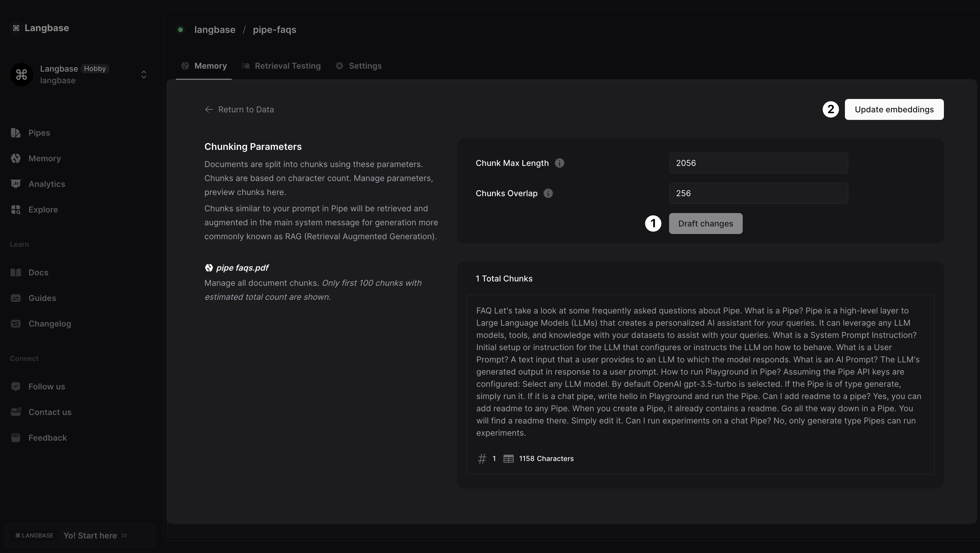Click the Pipes icon in sidebar

pos(16,133)
